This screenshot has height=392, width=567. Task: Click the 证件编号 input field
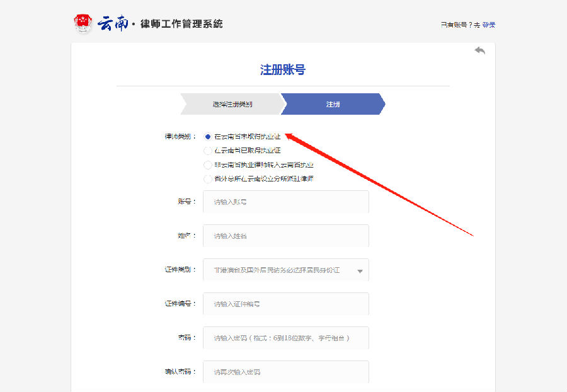point(285,304)
